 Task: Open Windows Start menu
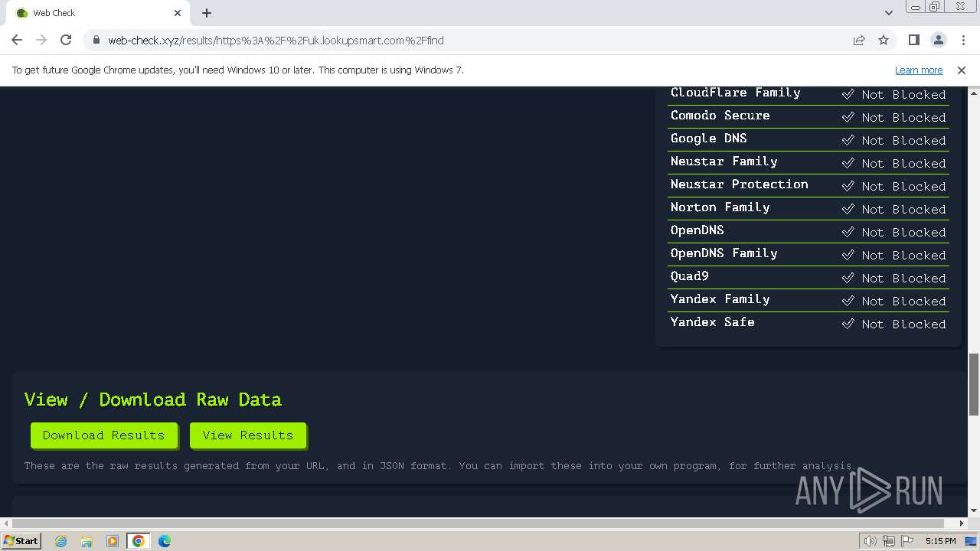pos(21,541)
